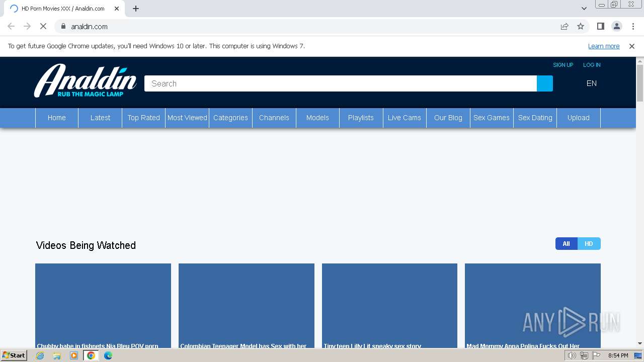Focus the site Search field
644x362 pixels.
coord(341,83)
